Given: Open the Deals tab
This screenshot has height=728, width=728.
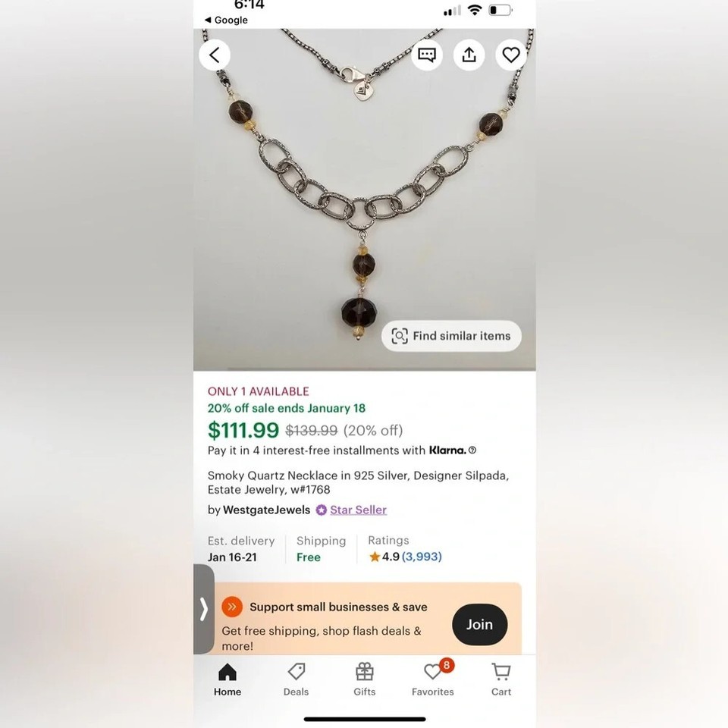Looking at the screenshot, I should 297,679.
